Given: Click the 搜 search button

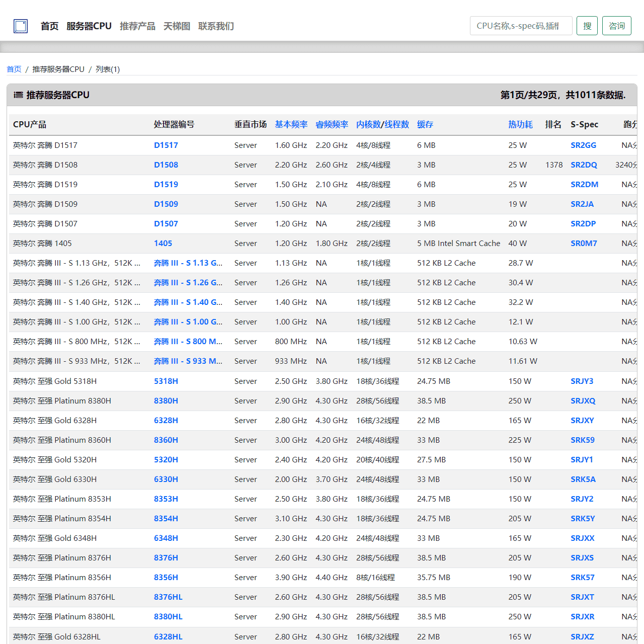Looking at the screenshot, I should [x=587, y=26].
